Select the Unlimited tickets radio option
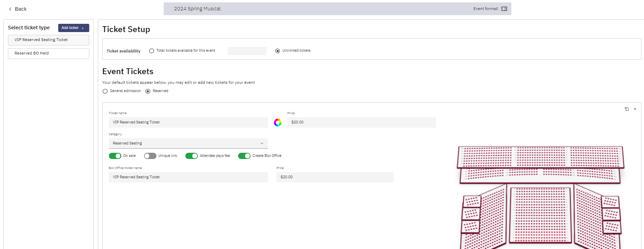The width and height of the screenshot is (644, 249). 277,51
